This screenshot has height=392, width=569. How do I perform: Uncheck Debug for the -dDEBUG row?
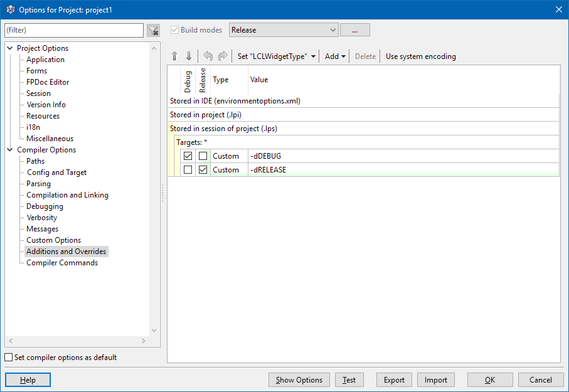coord(188,156)
